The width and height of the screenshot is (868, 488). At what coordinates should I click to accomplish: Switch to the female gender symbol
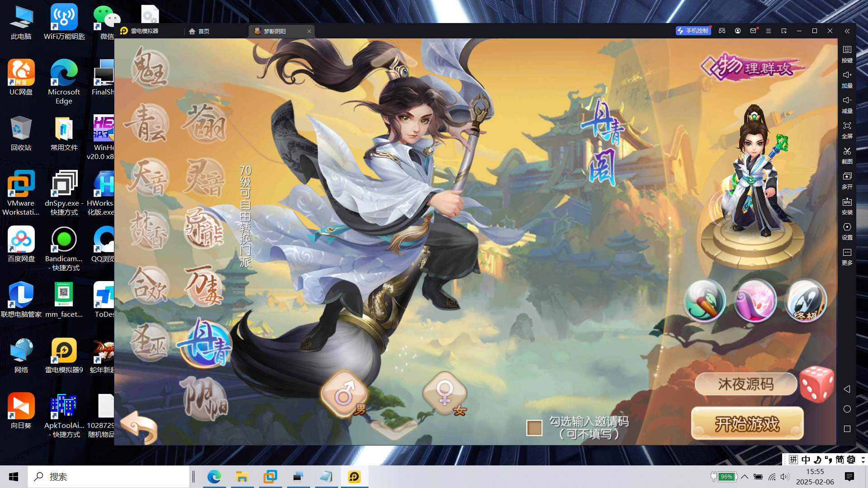point(445,393)
